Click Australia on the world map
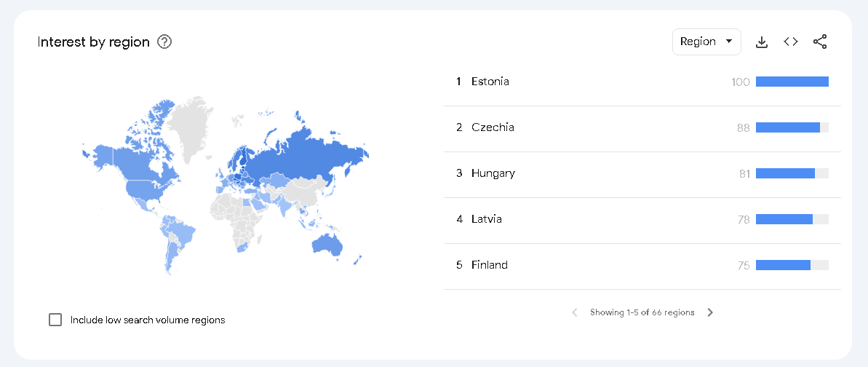The image size is (868, 367). (x=327, y=244)
